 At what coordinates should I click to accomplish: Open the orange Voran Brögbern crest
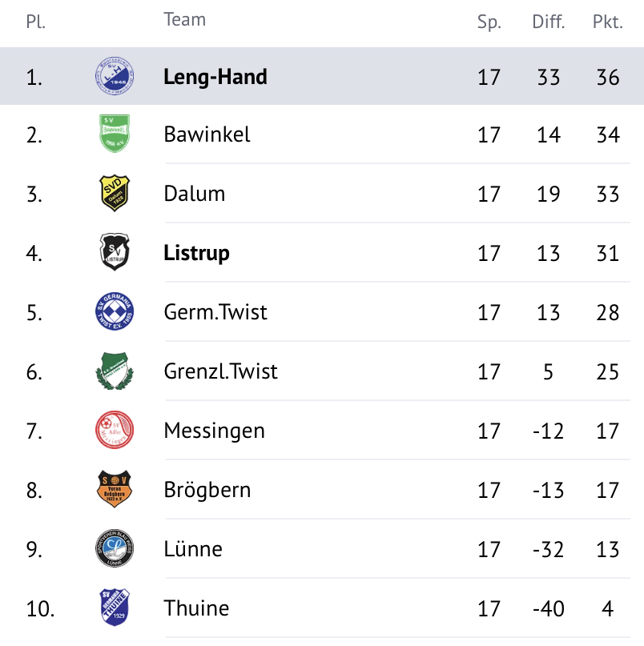coord(115,489)
